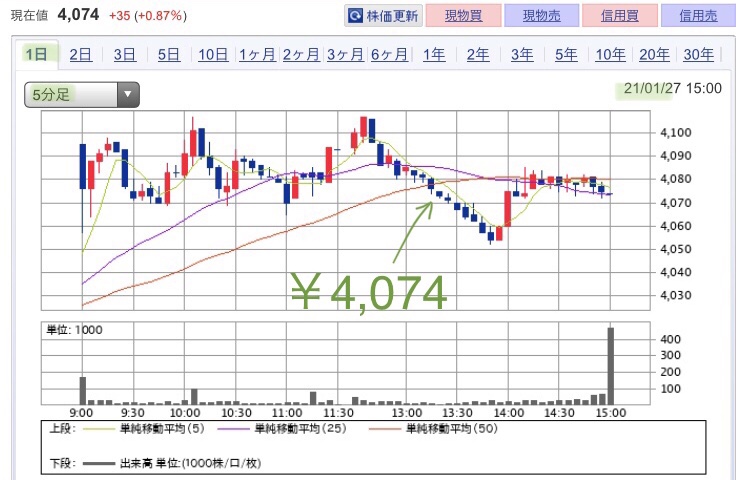This screenshot has height=480, width=743.
Task: Switch to the 2年 chart period
Action: tap(478, 55)
